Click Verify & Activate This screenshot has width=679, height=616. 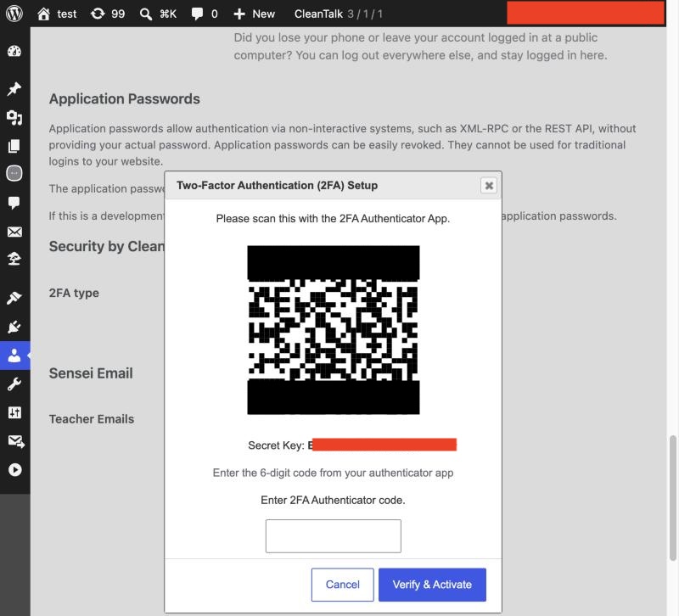click(x=432, y=585)
